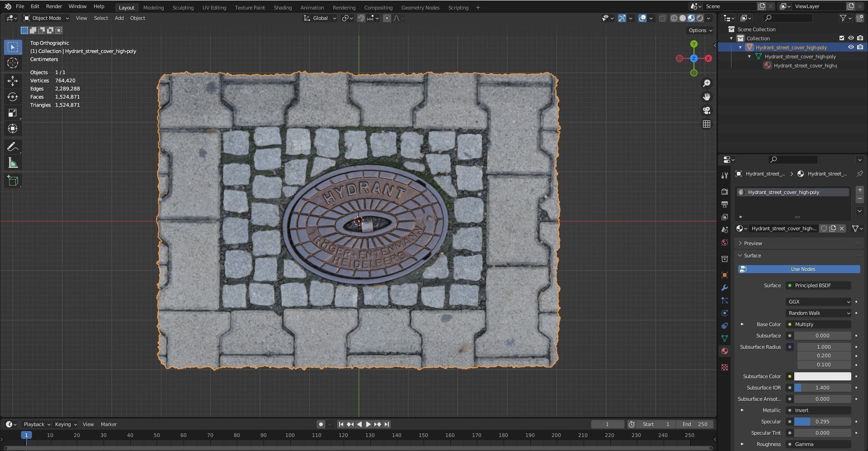
Task: Open the Object Data properties tab
Action: coord(725,338)
